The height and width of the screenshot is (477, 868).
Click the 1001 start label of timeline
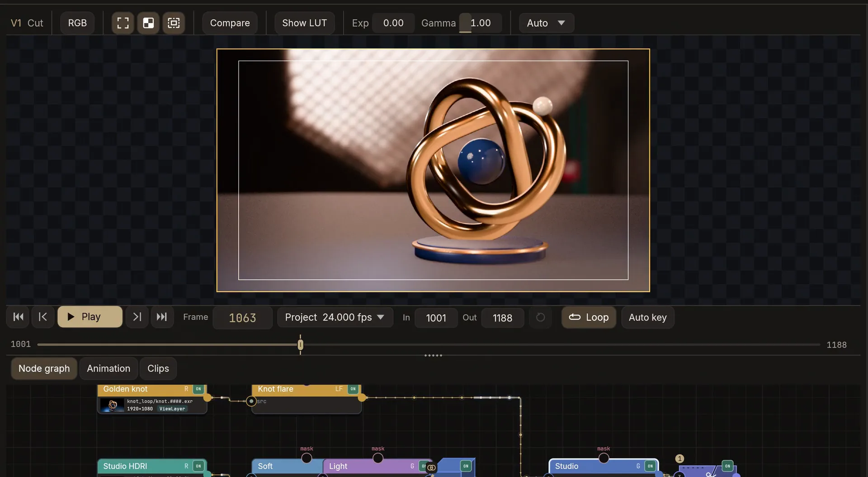coord(21,344)
